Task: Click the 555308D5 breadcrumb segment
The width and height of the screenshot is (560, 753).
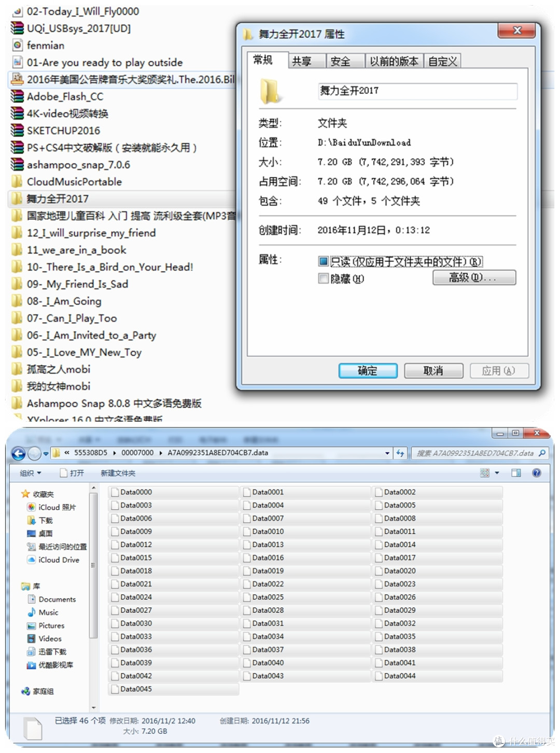Action: pos(90,453)
